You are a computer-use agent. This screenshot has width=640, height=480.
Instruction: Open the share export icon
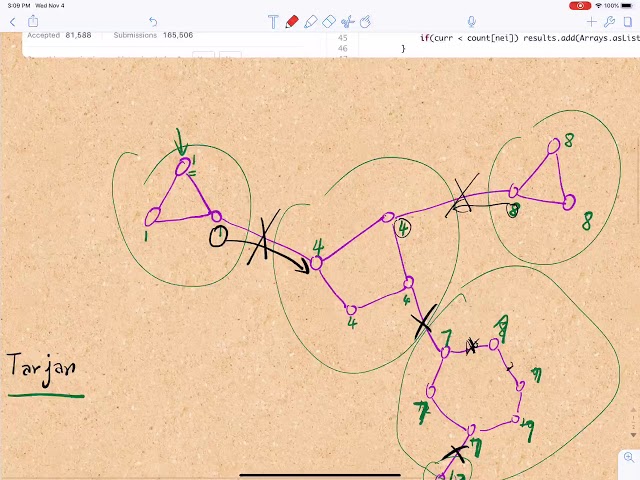click(x=33, y=21)
